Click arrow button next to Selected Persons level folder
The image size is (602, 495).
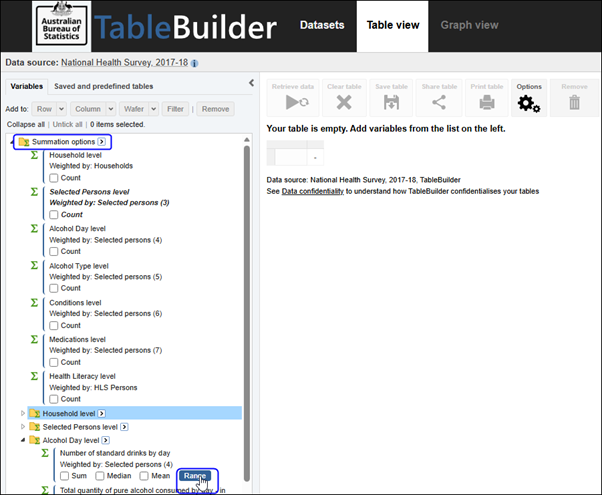click(x=124, y=427)
